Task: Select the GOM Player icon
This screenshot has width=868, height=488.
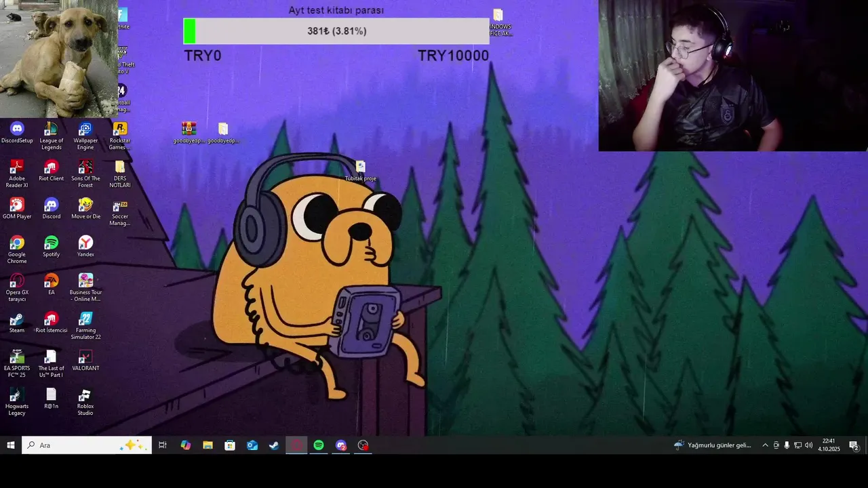Action: (17, 209)
